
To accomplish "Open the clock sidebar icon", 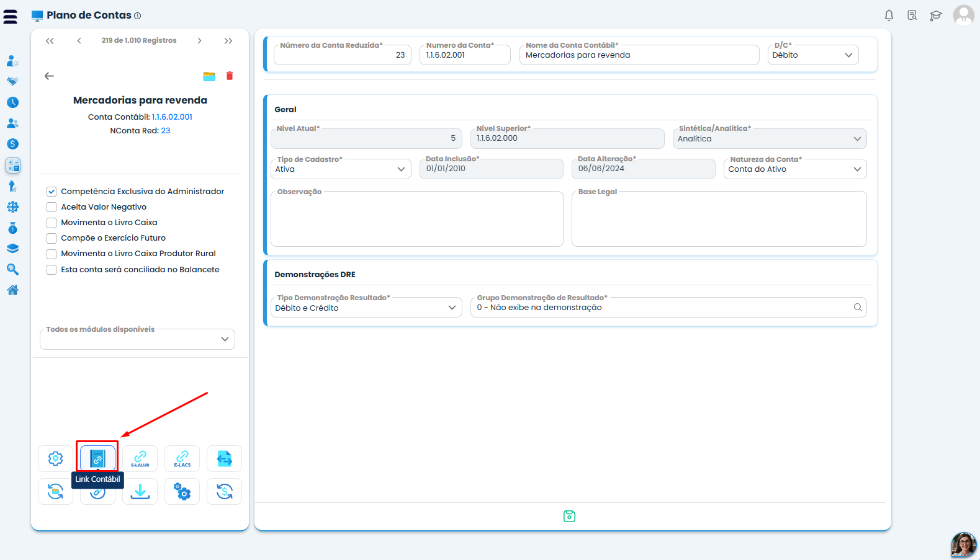I will [x=12, y=102].
